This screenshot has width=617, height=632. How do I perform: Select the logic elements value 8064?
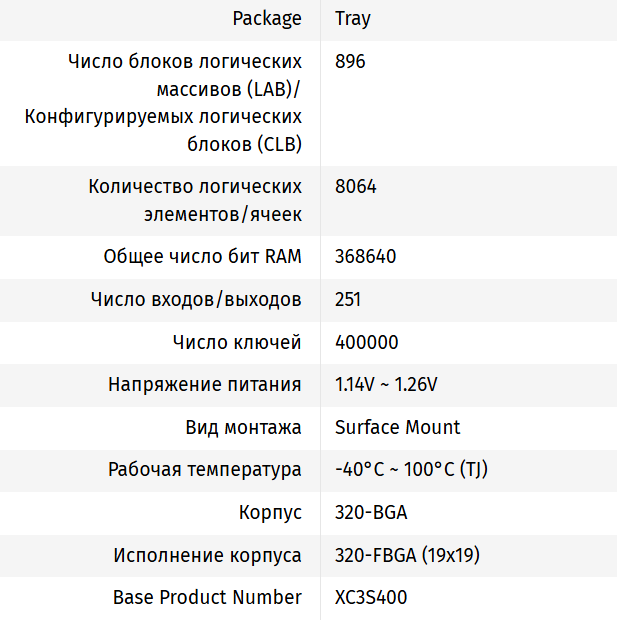pyautogui.click(x=356, y=187)
